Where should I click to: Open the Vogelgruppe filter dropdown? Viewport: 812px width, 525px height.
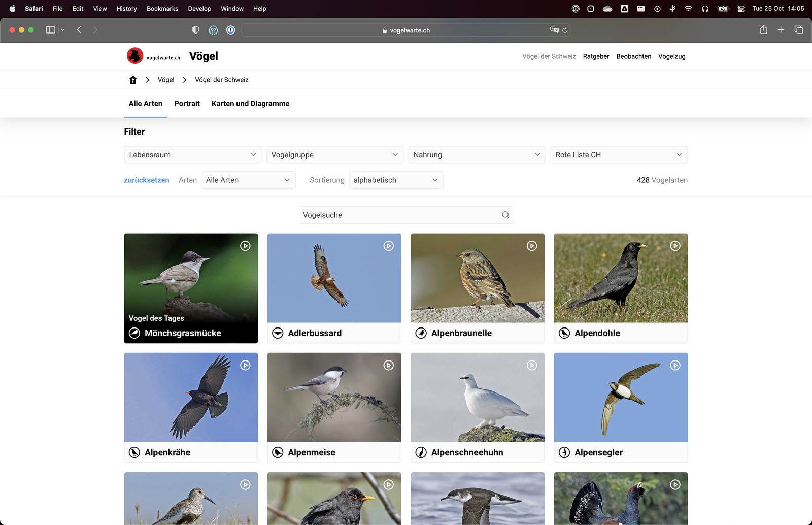coord(334,155)
